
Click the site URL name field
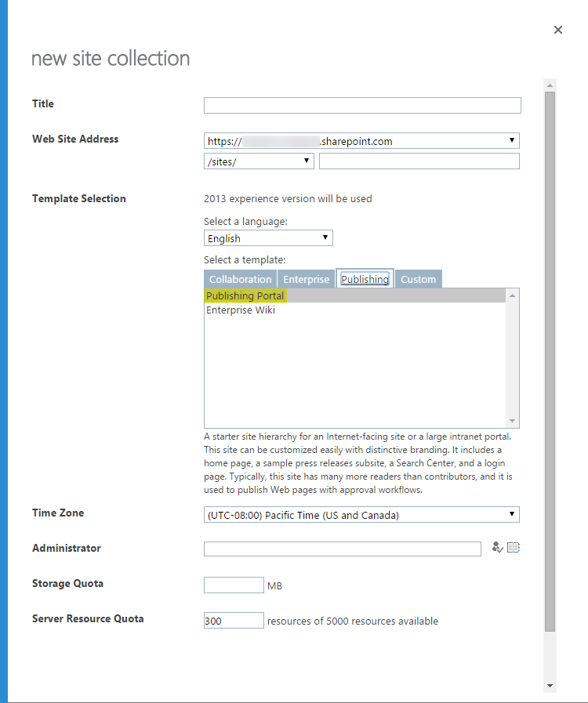[419, 161]
